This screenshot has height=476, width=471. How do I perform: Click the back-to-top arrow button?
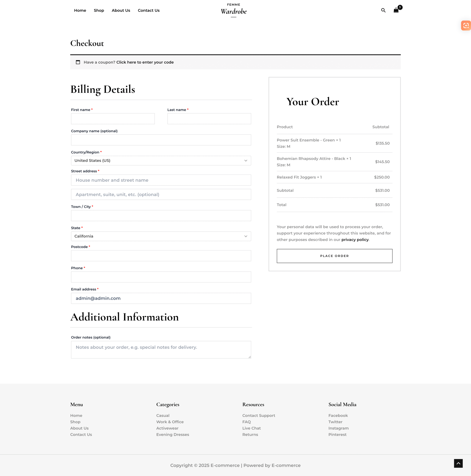(458, 463)
